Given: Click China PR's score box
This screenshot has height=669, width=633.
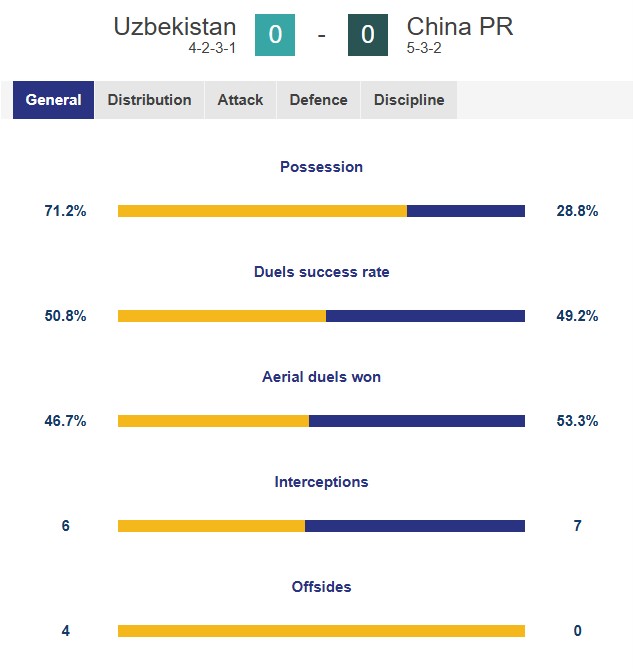Looking at the screenshot, I should click(x=368, y=36).
